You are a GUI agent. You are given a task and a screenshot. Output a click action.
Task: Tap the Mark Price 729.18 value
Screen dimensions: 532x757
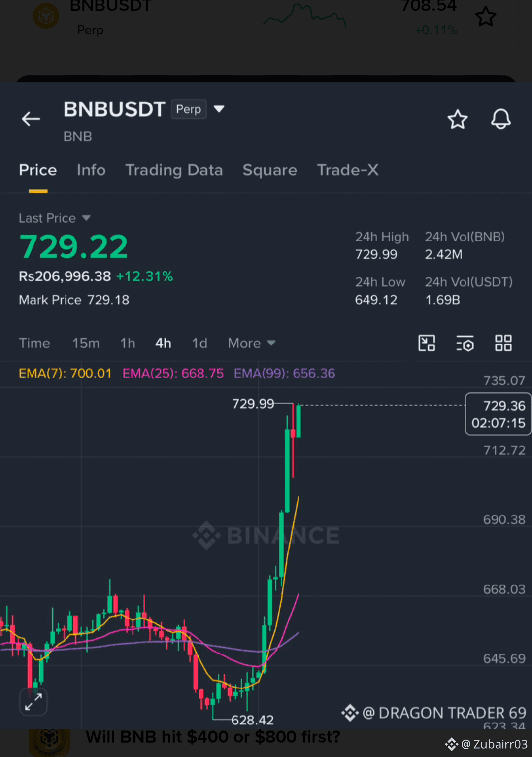(x=108, y=300)
